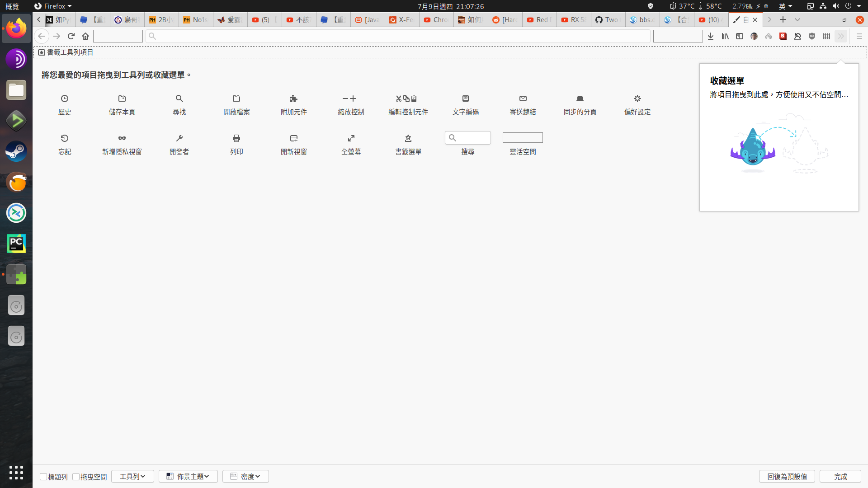This screenshot has width=868, height=488.
Task: Open the 密度 (Density) dropdown
Action: point(245,476)
